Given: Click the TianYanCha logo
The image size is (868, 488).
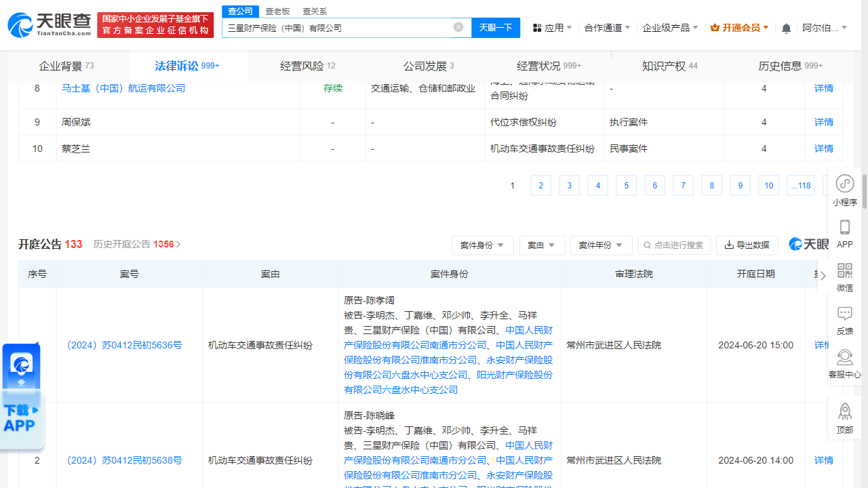Looking at the screenshot, I should point(49,25).
